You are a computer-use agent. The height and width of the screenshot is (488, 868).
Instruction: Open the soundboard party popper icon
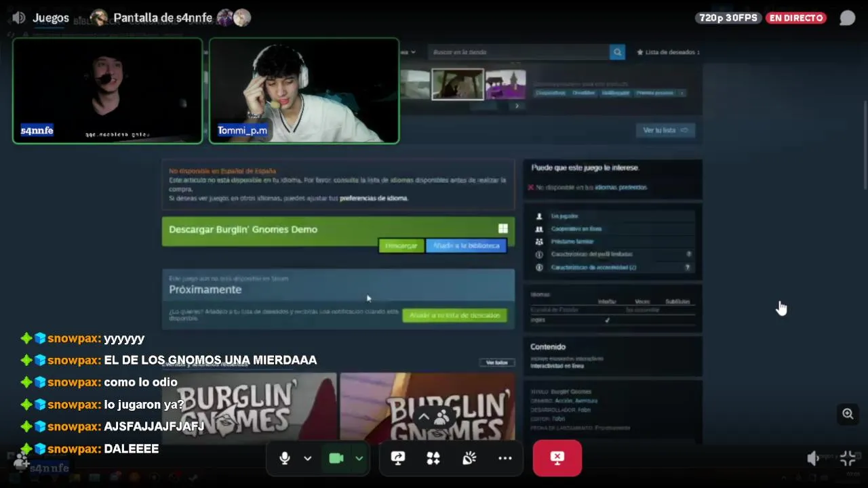point(469,458)
